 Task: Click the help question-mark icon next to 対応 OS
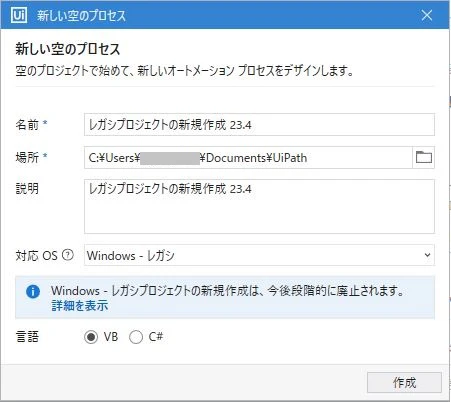click(x=68, y=255)
